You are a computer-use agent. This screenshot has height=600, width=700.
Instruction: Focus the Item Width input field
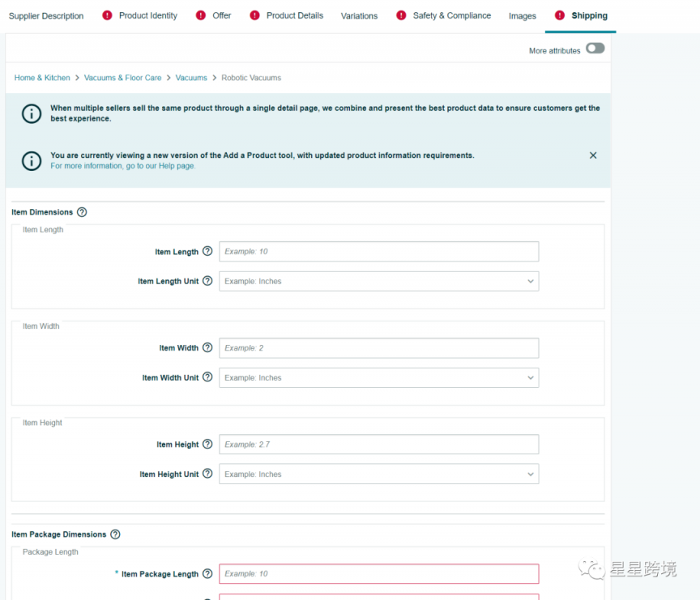tap(378, 348)
